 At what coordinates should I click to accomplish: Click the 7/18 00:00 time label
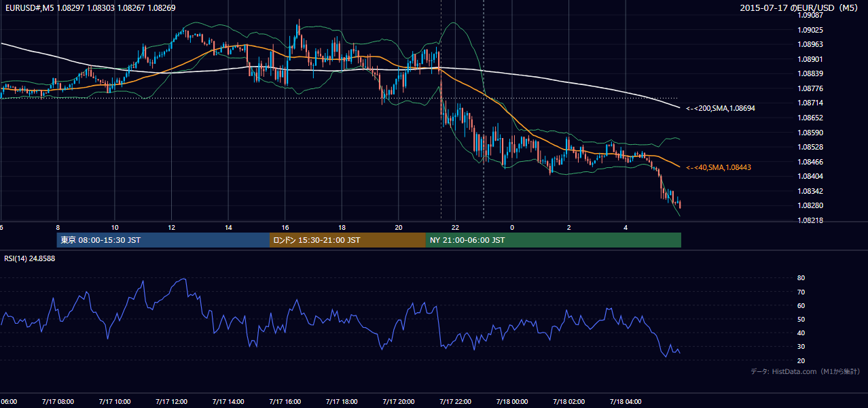coord(512,402)
